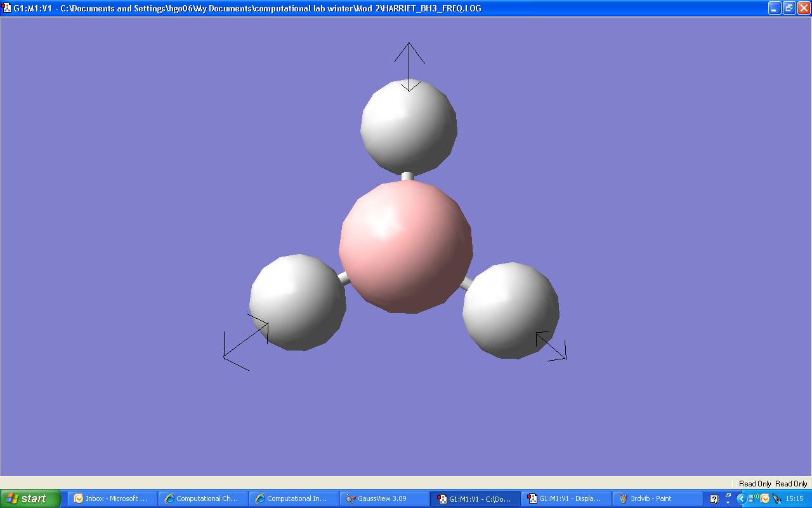812x508 pixels.
Task: Click the pink boron atom
Action: pos(406,246)
